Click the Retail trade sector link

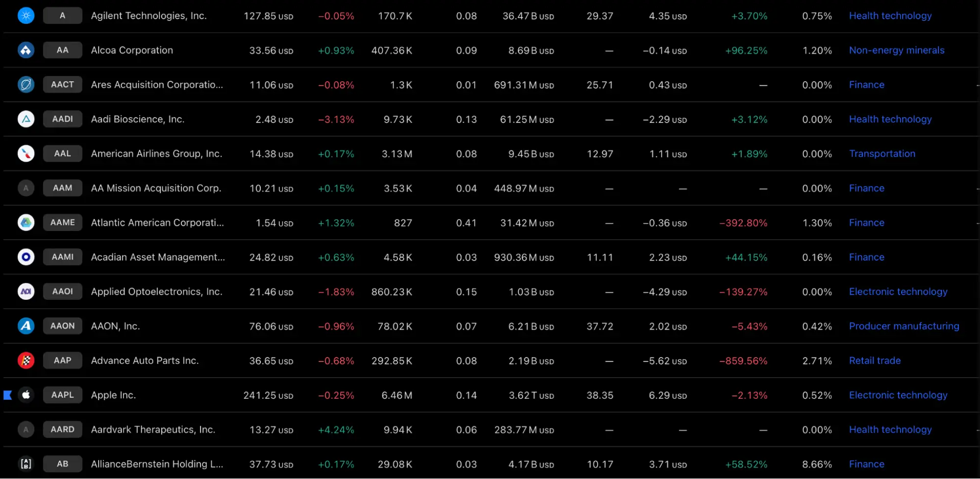(875, 360)
